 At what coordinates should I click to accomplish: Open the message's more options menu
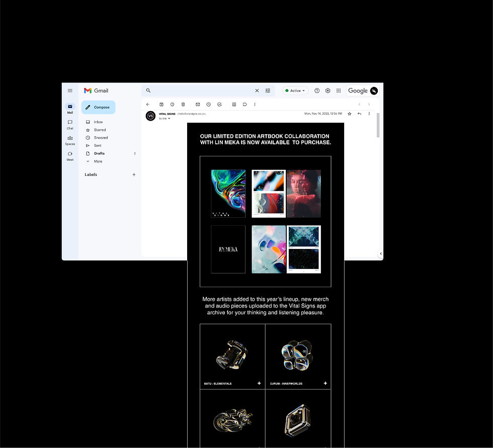tap(369, 114)
